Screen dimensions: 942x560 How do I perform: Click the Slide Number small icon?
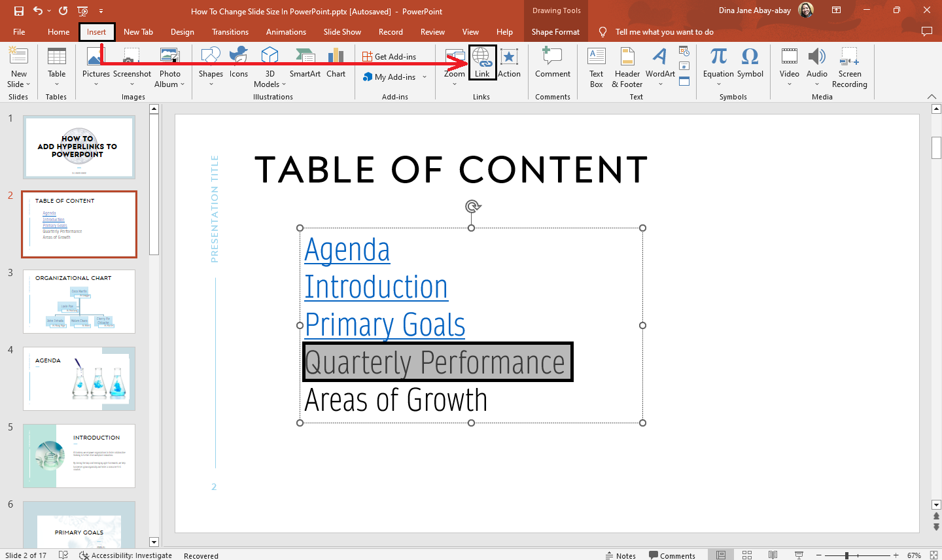pyautogui.click(x=684, y=66)
